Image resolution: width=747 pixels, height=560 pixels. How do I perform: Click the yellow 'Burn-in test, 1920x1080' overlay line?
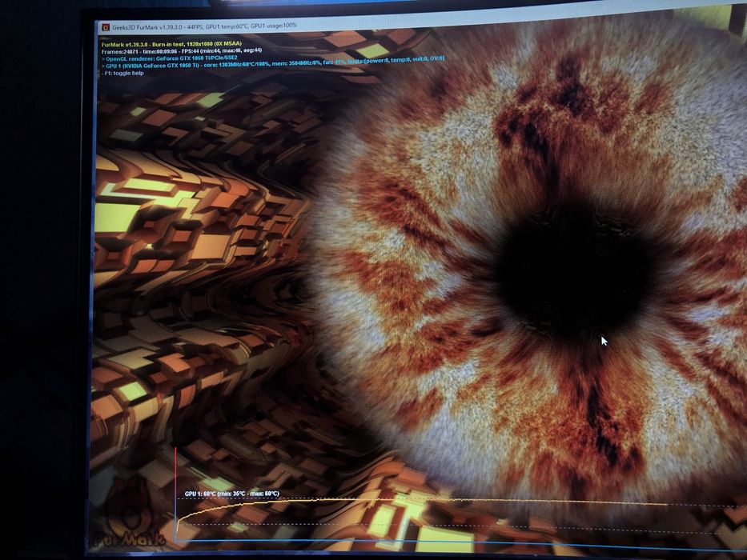coord(171,44)
